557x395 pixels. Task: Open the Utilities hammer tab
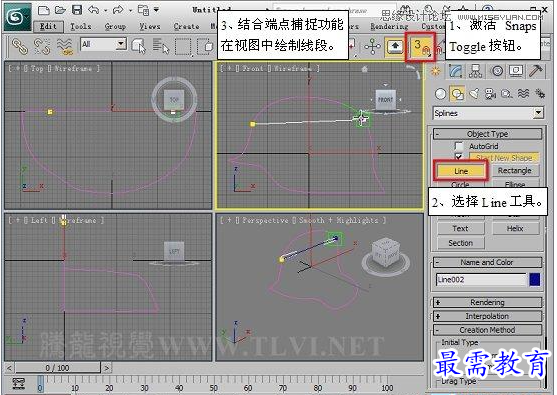click(536, 71)
